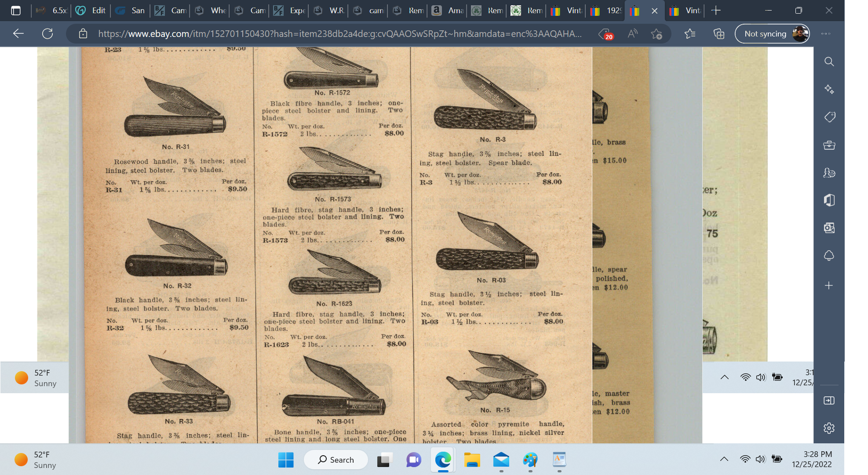This screenshot has width=868, height=475.
Task: Click the R-15 pyremite knife illustration
Action: [496, 375]
